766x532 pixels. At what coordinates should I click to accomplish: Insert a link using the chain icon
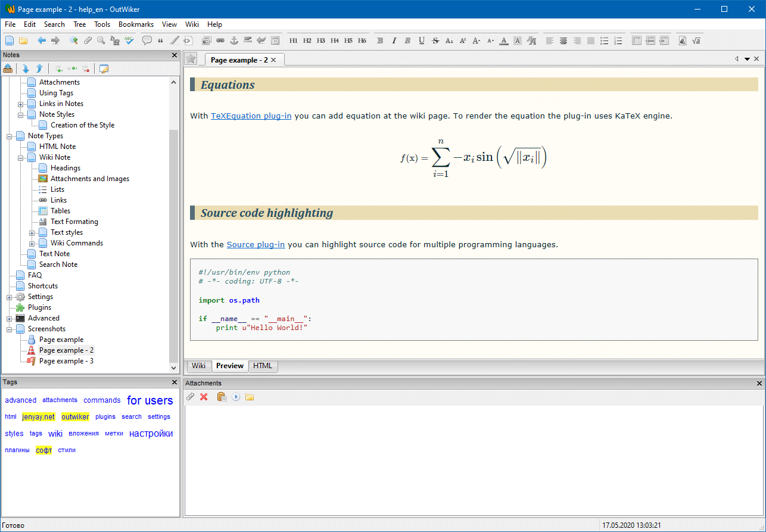(x=220, y=41)
